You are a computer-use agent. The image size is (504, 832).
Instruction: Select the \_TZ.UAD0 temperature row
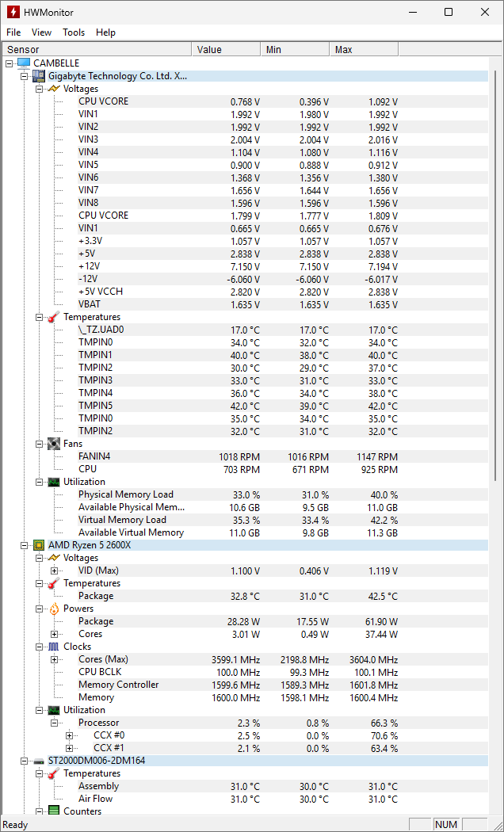point(283,330)
